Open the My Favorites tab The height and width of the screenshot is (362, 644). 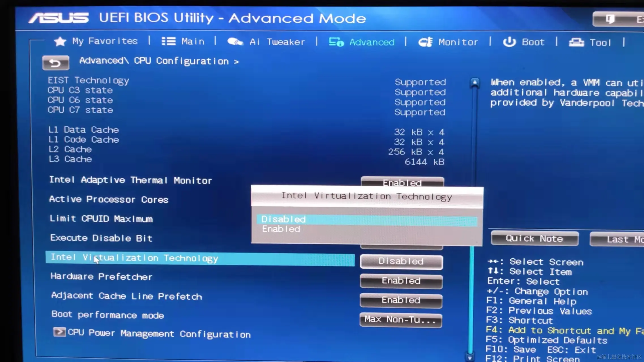coord(96,41)
